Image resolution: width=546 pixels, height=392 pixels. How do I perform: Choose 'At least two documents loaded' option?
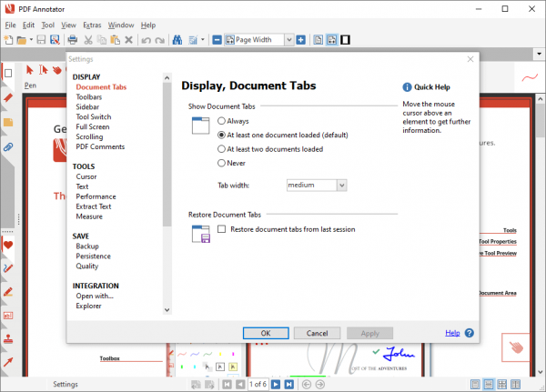tap(222, 148)
